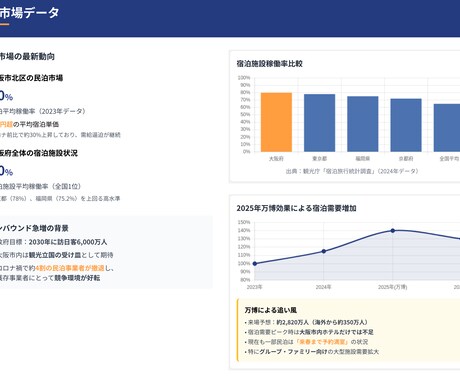Image resolution: width=460 pixels, height=380 pixels.
Task: Click the orange '4割の民泊事業者が撤退' text
Action: [70, 268]
